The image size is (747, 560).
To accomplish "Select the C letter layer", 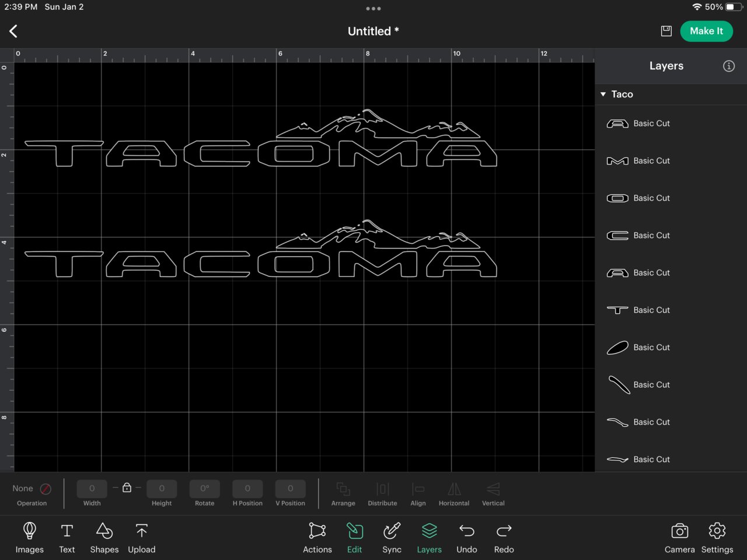I will pyautogui.click(x=670, y=236).
